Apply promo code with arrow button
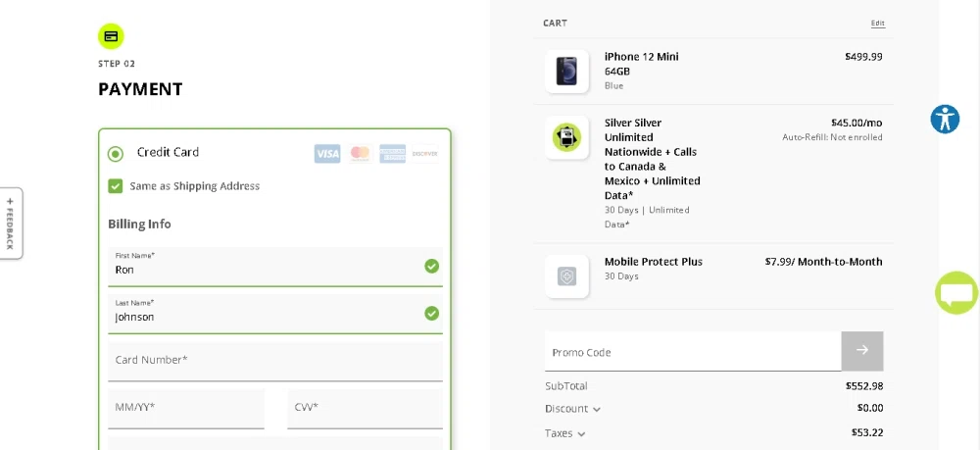 (862, 351)
